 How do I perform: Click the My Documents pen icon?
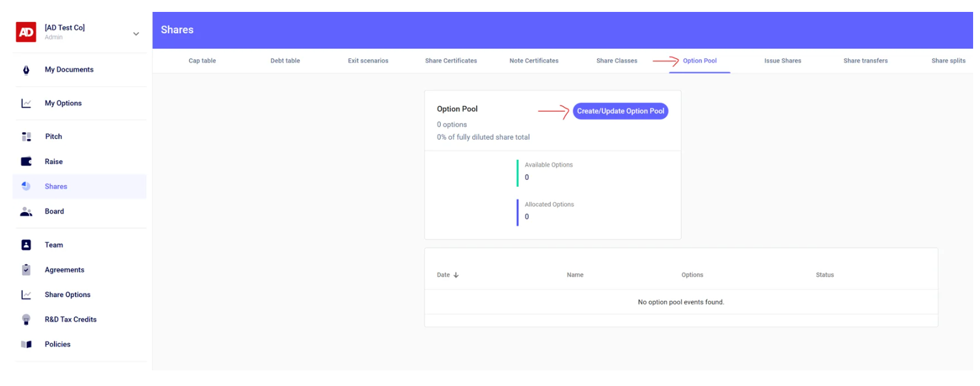26,70
